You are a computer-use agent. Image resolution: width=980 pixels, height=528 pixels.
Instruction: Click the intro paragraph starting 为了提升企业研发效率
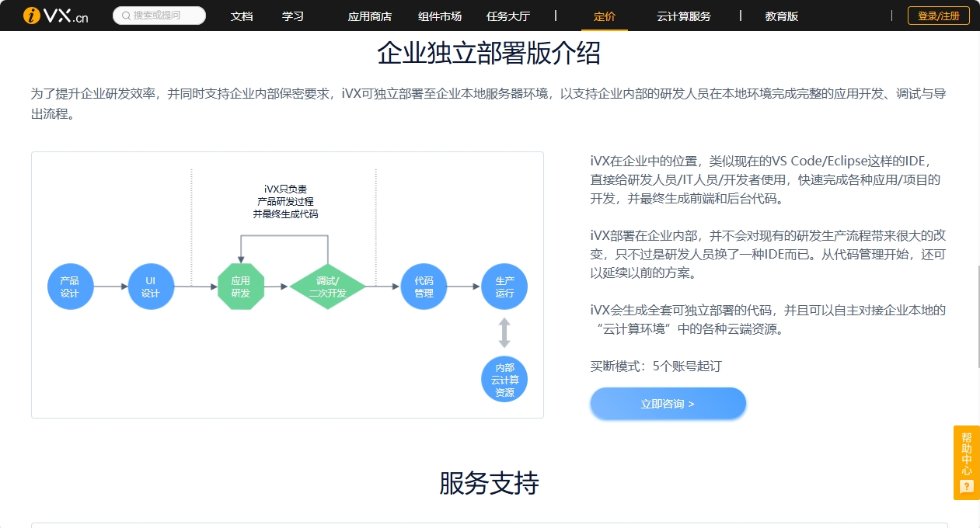tap(489, 104)
